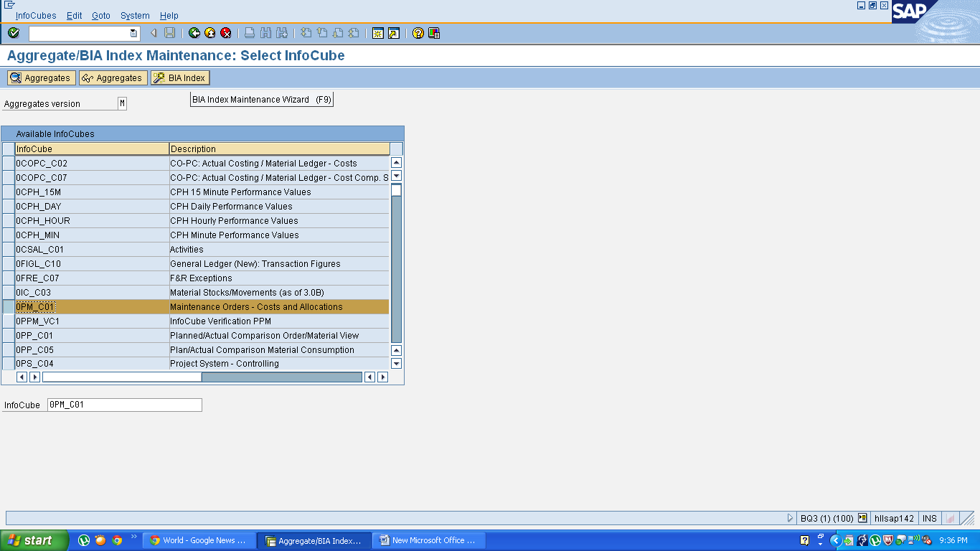Click the Find Next binoculars icon
Image resolution: width=980 pixels, height=551 pixels.
tap(282, 33)
